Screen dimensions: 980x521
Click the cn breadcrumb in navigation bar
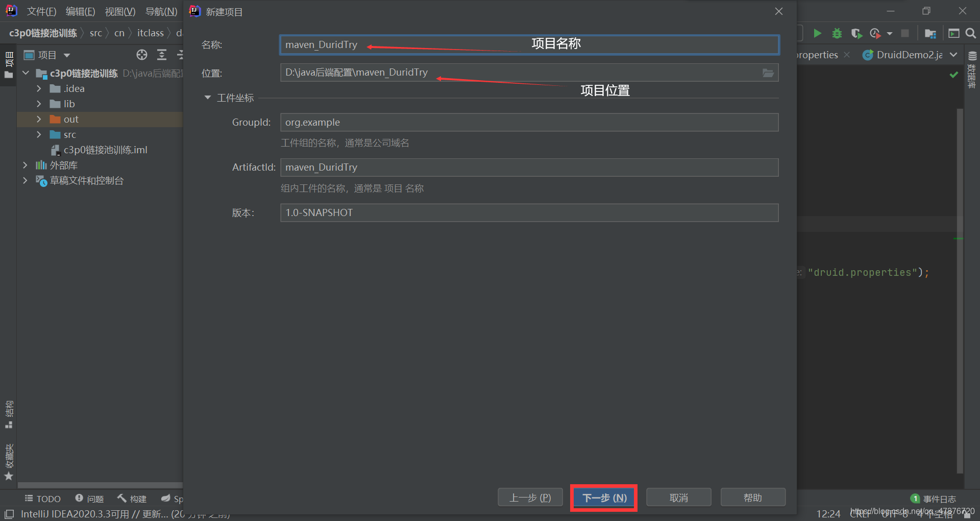(x=119, y=33)
